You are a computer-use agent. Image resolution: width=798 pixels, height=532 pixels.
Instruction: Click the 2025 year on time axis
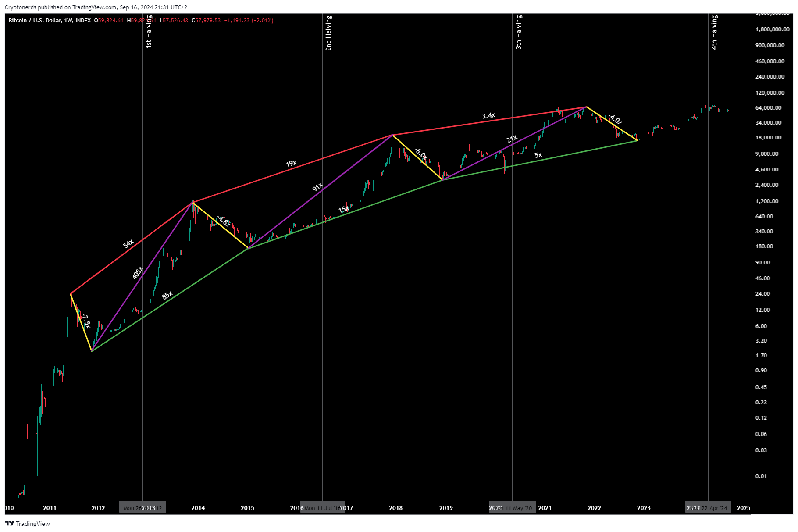point(743,508)
